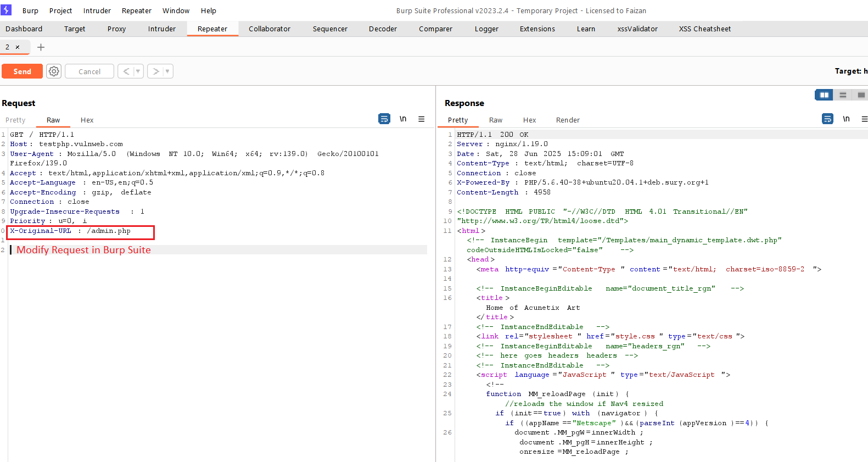The image size is (868, 462).
Task: Click function MM_reloadPage line in response
Action: point(557,394)
